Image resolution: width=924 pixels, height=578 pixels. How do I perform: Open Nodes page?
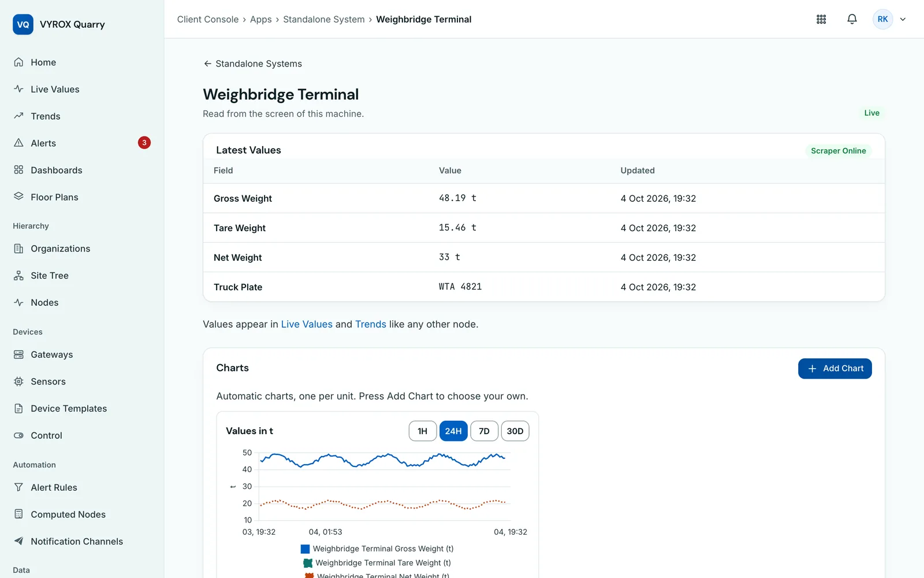pyautogui.click(x=44, y=303)
